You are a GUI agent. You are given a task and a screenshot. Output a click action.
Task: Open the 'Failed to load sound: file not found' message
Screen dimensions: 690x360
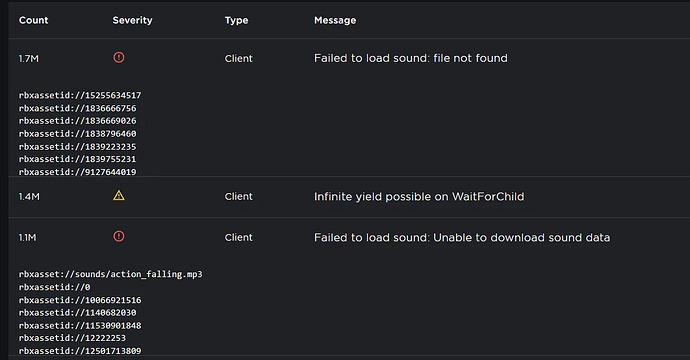pos(411,58)
